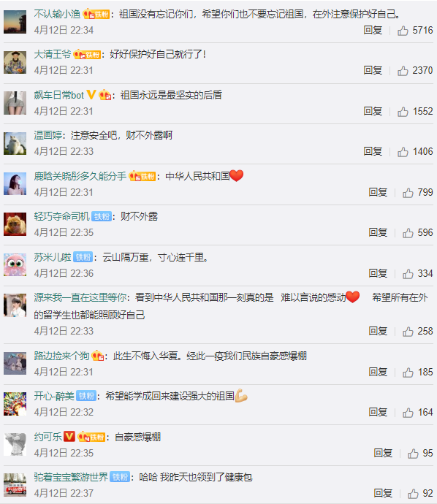Open the avatar of 大清王爷
The image size is (437, 504).
(x=15, y=62)
